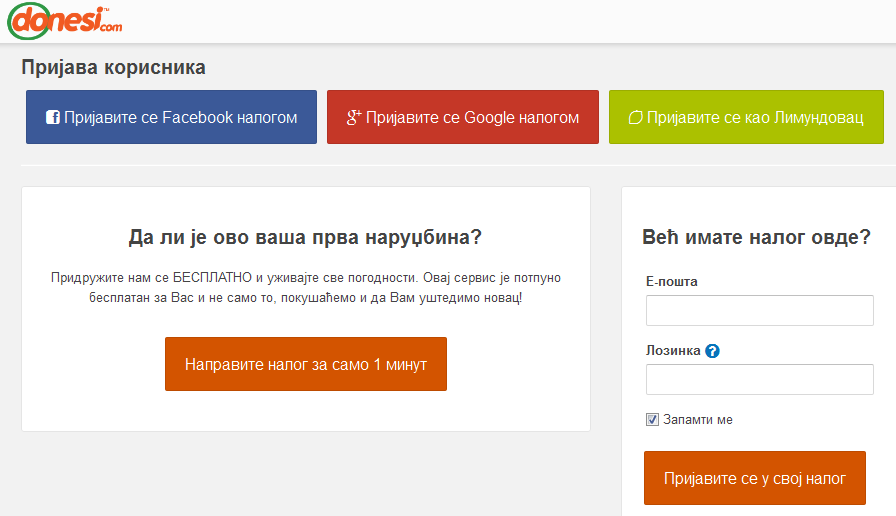Screen dimensions: 896x516
Task: Submit with Пријавите се у свој налог
Action: (755, 478)
